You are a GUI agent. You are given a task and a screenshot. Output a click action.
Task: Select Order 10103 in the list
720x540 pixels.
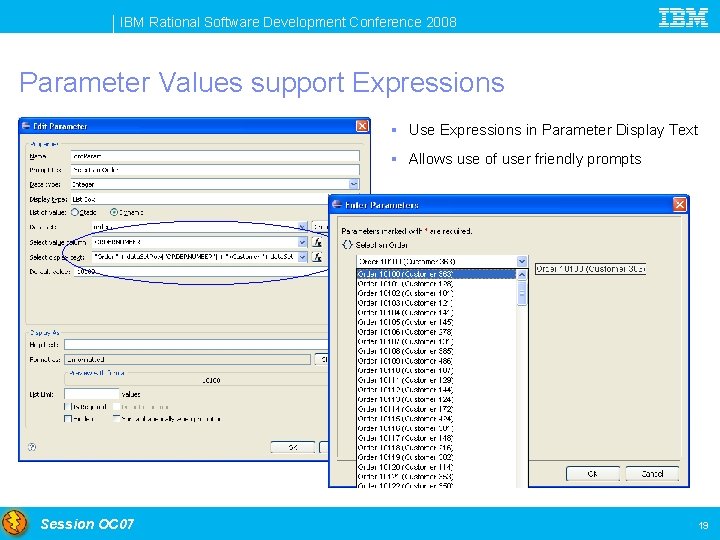tap(436, 303)
